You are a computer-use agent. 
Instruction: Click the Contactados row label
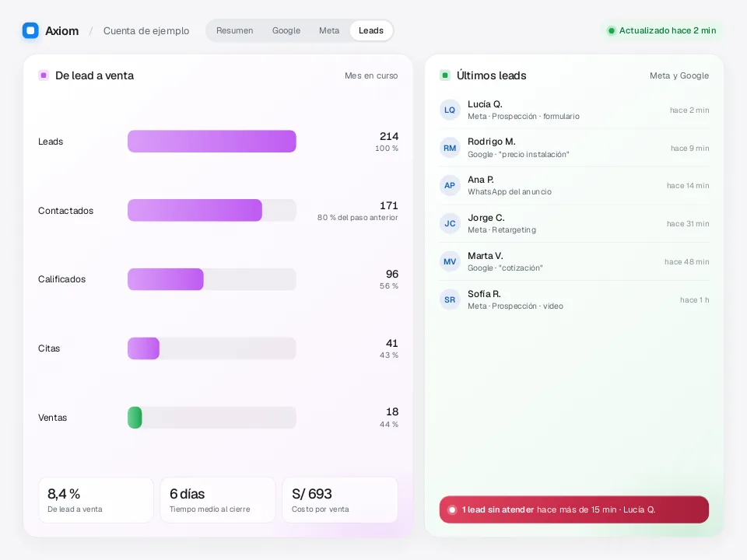click(x=65, y=211)
